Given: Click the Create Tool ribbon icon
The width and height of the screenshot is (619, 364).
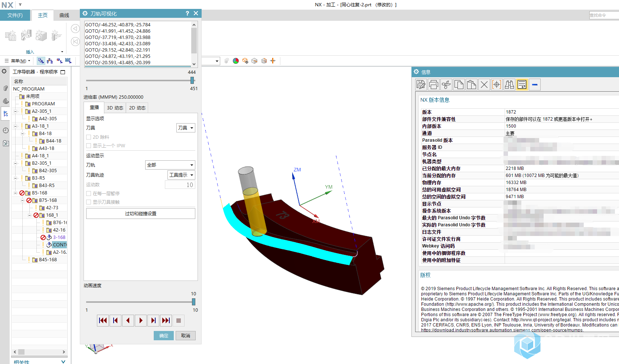Looking at the screenshot, I should [x=26, y=36].
